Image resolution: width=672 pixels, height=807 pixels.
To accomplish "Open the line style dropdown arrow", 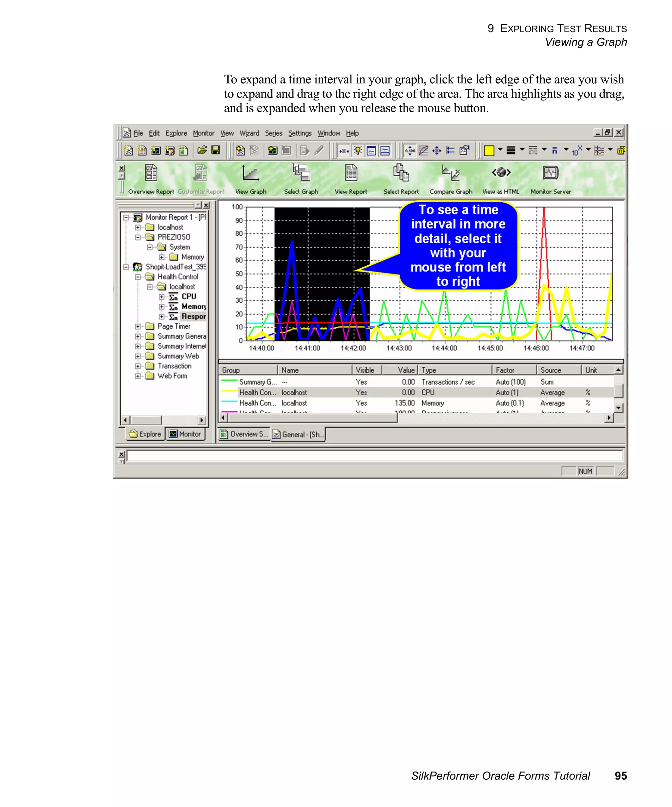I will (x=544, y=150).
